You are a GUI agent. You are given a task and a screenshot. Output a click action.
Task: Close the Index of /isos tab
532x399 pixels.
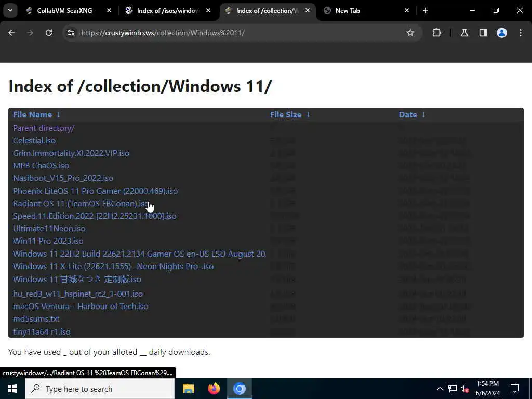208,11
